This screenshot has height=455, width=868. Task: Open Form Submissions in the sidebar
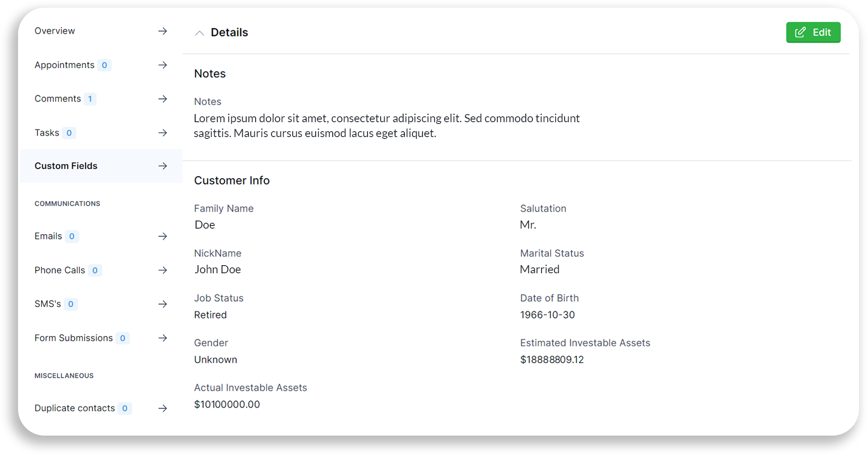(x=101, y=338)
